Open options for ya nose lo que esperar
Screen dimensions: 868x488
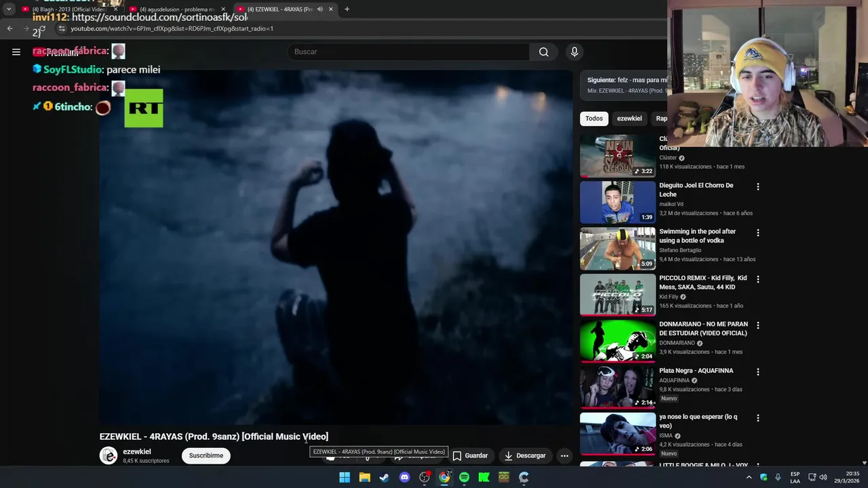[x=758, y=418]
